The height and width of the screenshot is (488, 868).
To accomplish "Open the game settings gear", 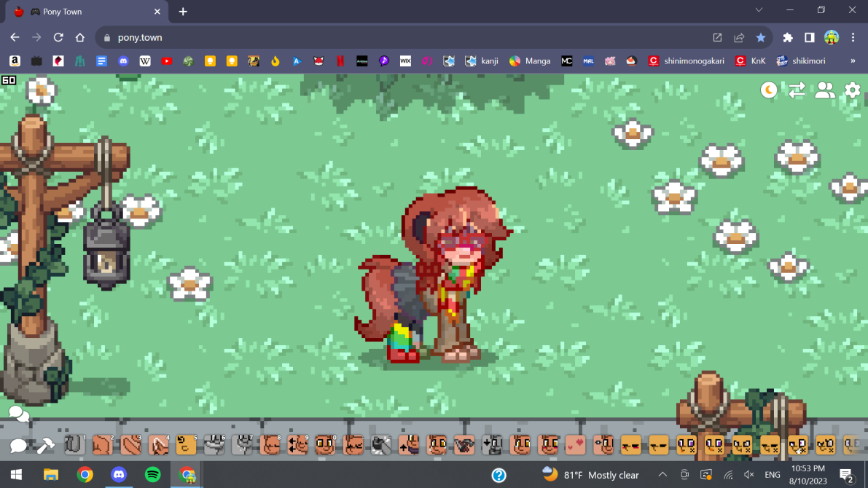I will (852, 90).
